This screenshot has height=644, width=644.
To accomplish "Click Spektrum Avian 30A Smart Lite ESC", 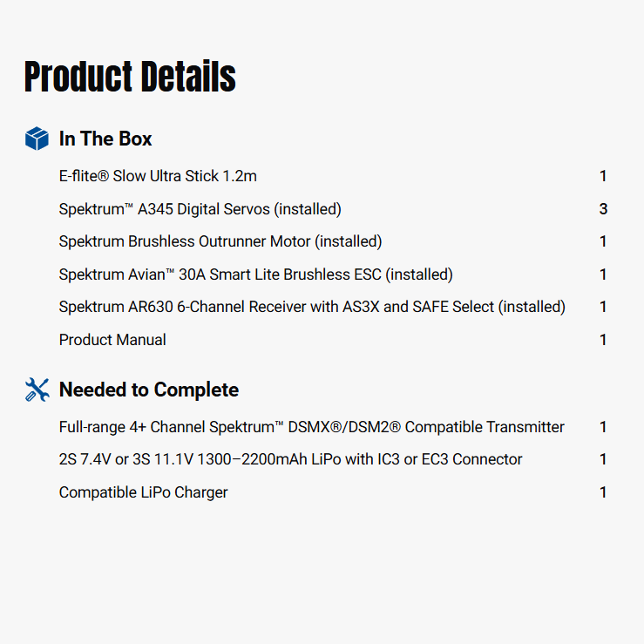I will [x=255, y=275].
